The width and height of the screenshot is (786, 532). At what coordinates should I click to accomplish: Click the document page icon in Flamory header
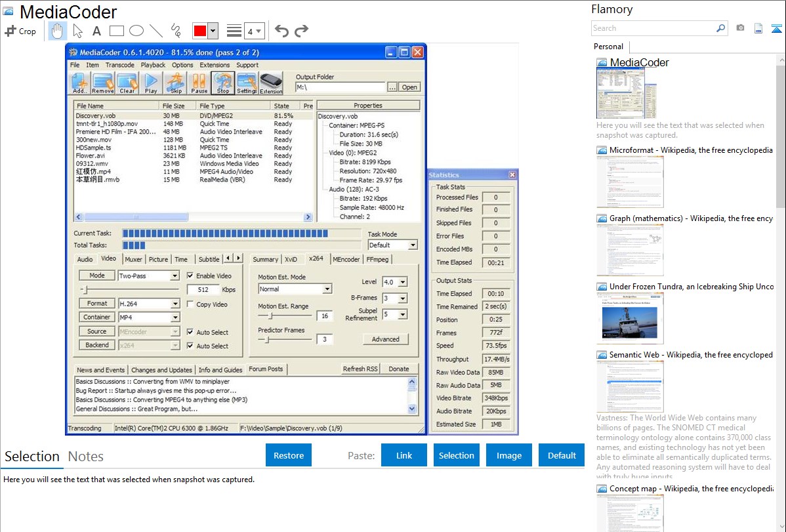point(758,28)
